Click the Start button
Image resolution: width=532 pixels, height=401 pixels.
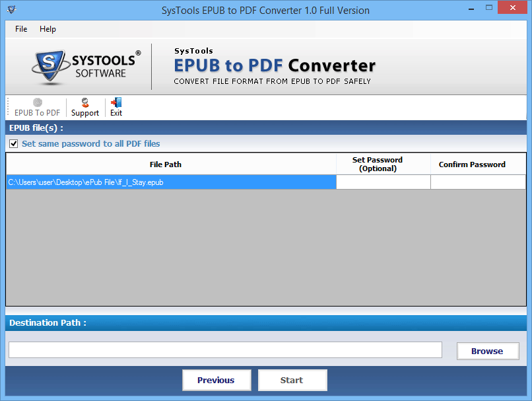coord(292,380)
